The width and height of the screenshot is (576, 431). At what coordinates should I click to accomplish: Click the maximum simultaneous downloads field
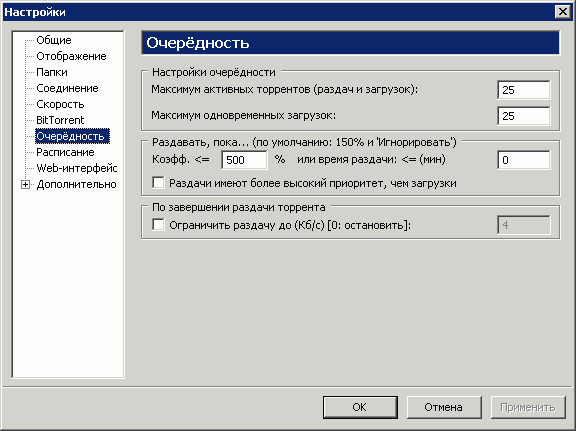point(523,116)
